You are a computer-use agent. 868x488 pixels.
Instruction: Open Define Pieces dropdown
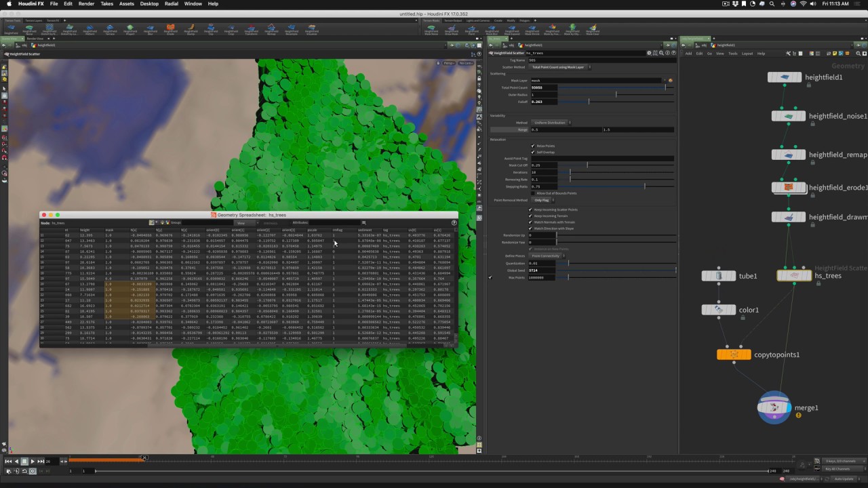pos(547,256)
